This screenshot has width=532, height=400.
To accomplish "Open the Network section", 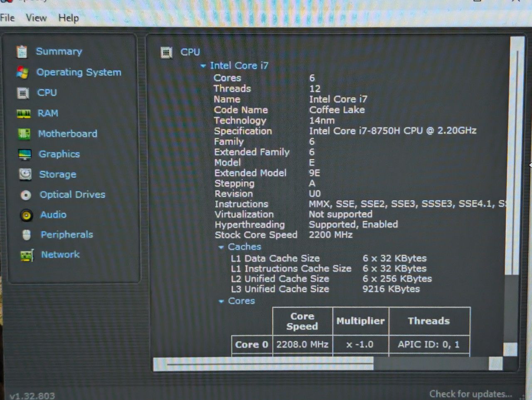I will [60, 254].
